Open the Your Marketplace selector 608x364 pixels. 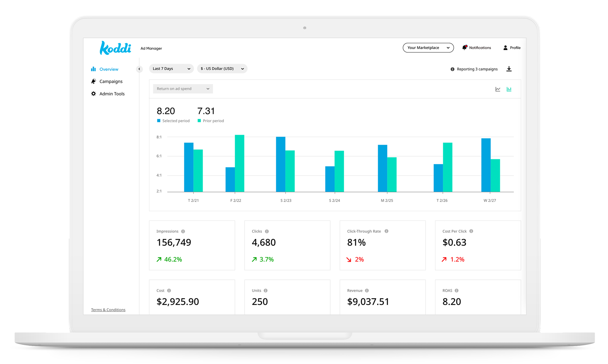tap(428, 47)
